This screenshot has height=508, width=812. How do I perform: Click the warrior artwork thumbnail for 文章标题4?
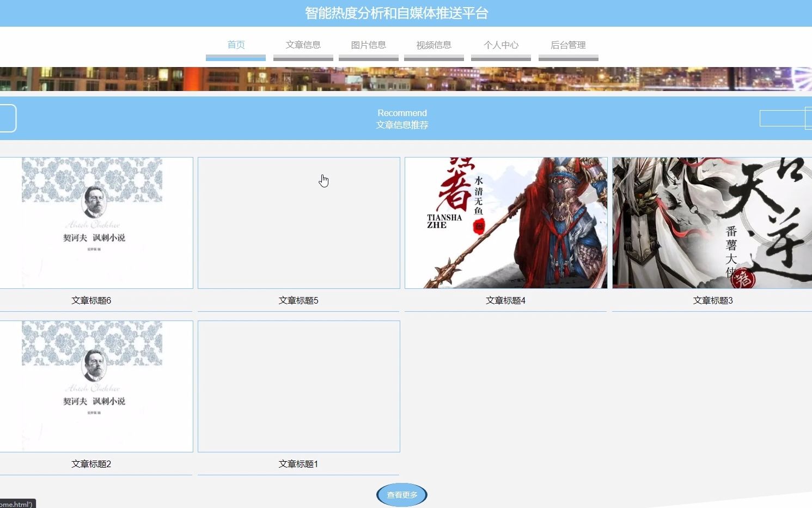pyautogui.click(x=505, y=222)
